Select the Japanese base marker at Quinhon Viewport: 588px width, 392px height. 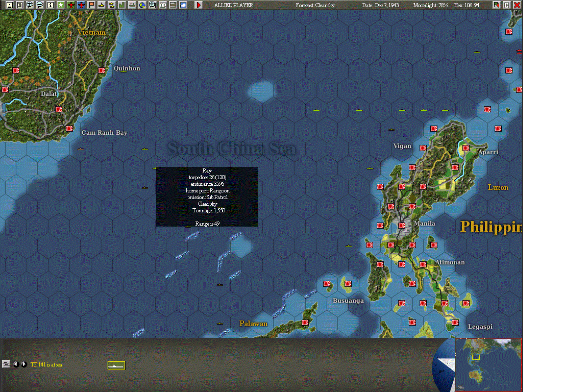101,70
